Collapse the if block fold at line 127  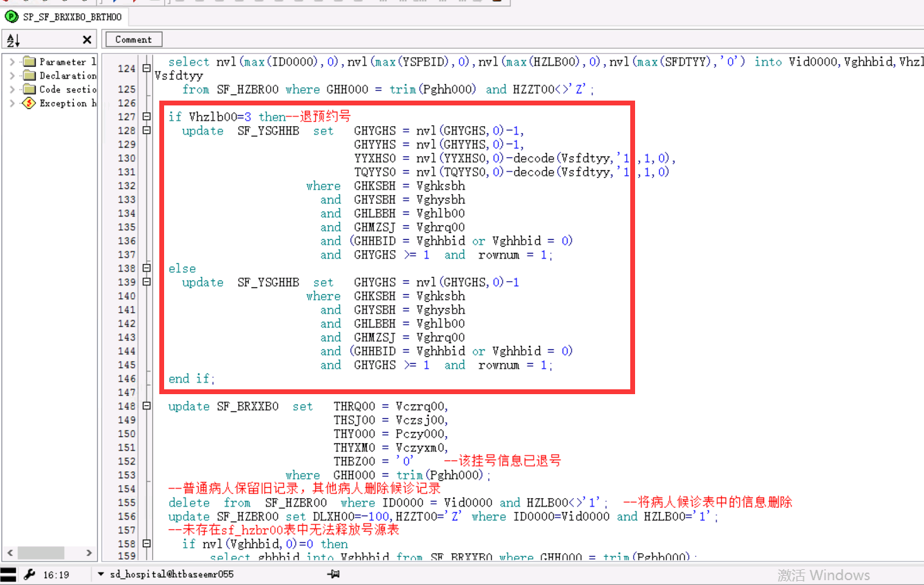coord(146,117)
